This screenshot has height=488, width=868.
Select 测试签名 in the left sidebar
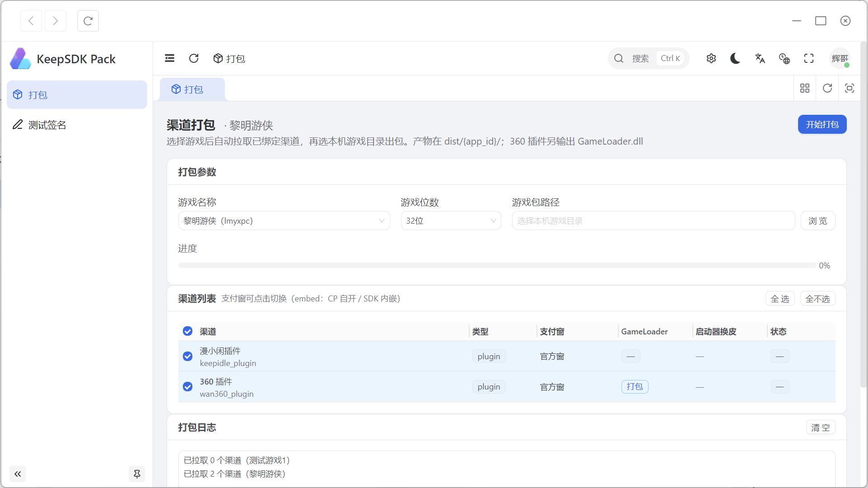coord(77,125)
